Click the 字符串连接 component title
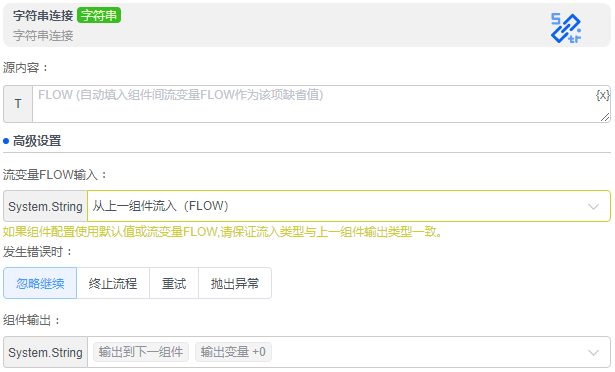This screenshot has width=615, height=372. [x=43, y=16]
